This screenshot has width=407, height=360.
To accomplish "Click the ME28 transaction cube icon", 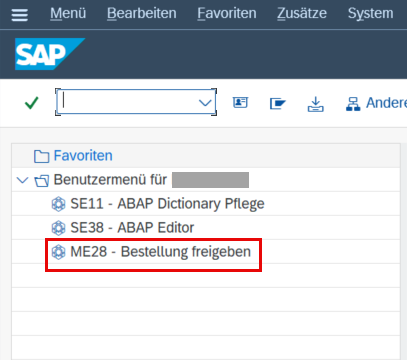I will pyautogui.click(x=58, y=252).
